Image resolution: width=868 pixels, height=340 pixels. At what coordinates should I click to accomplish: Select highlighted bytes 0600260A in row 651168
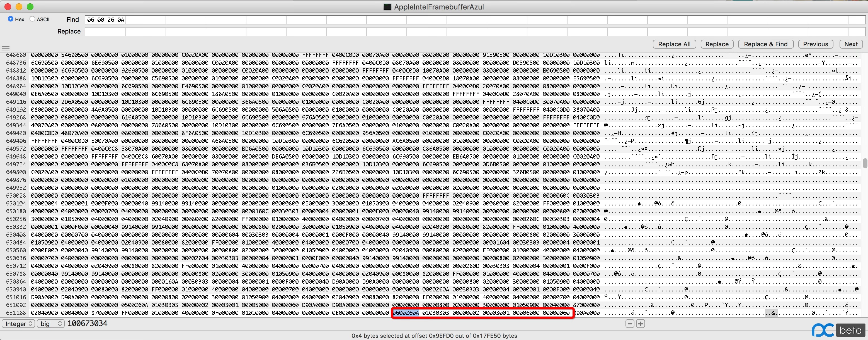[406, 313]
